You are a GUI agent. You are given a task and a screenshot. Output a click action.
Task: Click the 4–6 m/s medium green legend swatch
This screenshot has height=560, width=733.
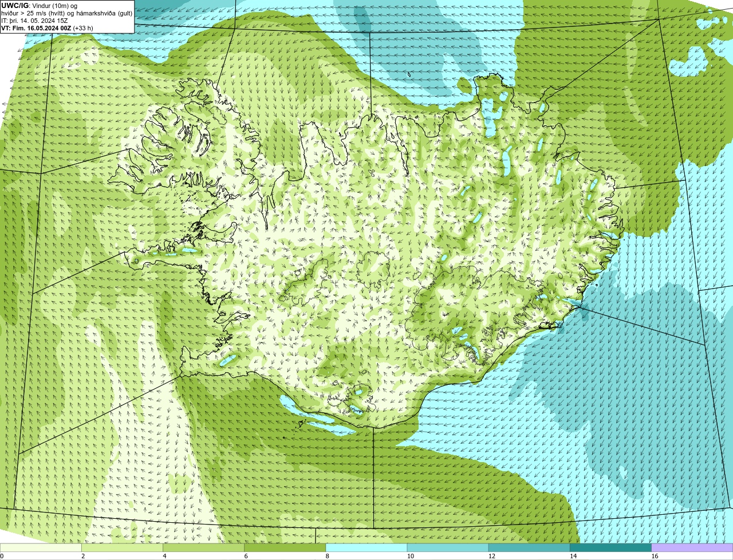[203, 547]
